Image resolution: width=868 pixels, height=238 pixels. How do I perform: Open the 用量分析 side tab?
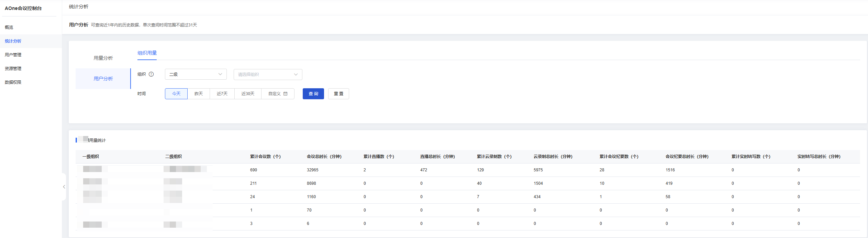click(x=103, y=58)
